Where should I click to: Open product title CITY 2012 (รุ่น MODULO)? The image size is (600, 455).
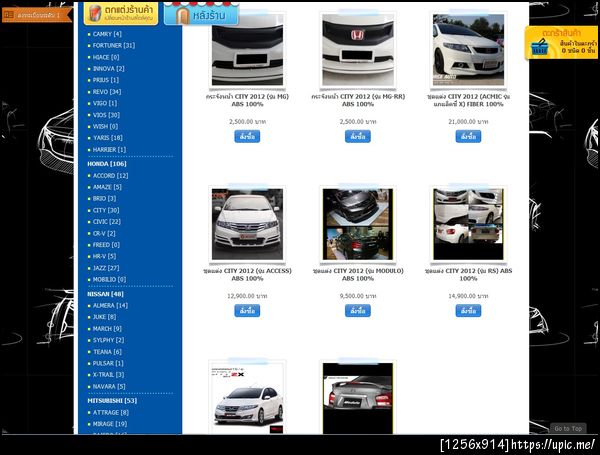click(x=358, y=275)
